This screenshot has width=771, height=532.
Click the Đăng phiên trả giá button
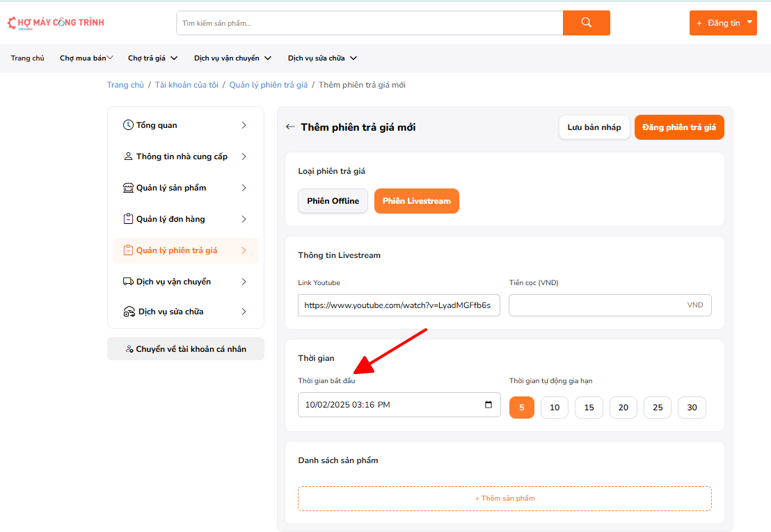point(679,127)
